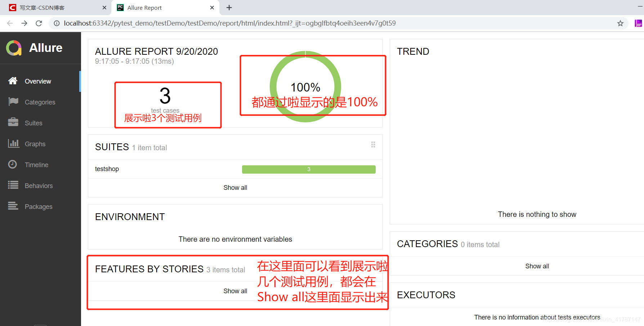
Task: Click the purple browser extension icon
Action: (638, 23)
